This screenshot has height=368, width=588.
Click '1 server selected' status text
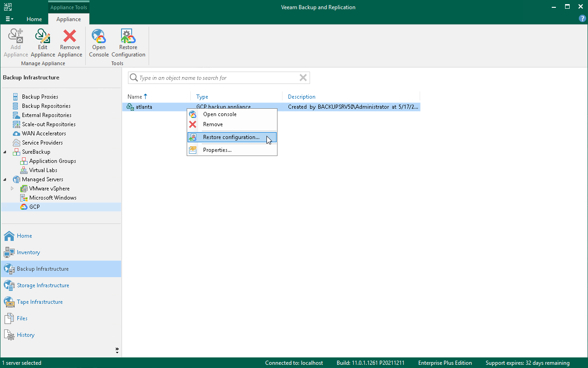coord(22,363)
